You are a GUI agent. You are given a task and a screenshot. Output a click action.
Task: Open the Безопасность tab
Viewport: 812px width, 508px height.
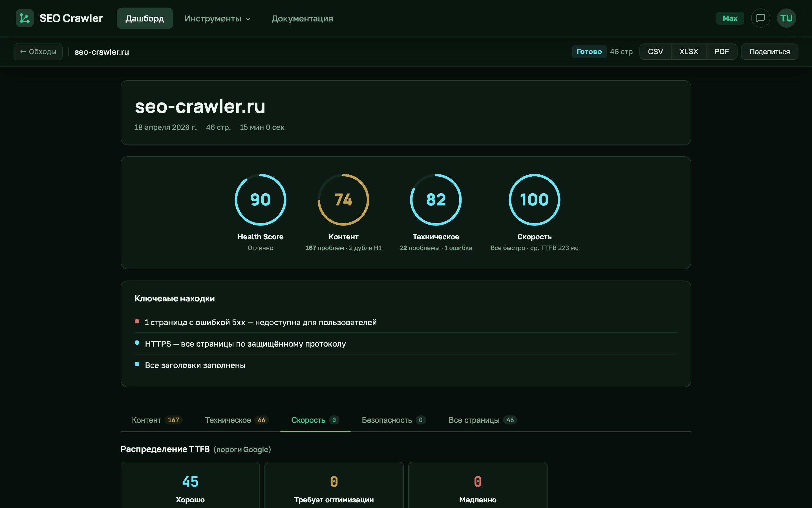pyautogui.click(x=394, y=420)
